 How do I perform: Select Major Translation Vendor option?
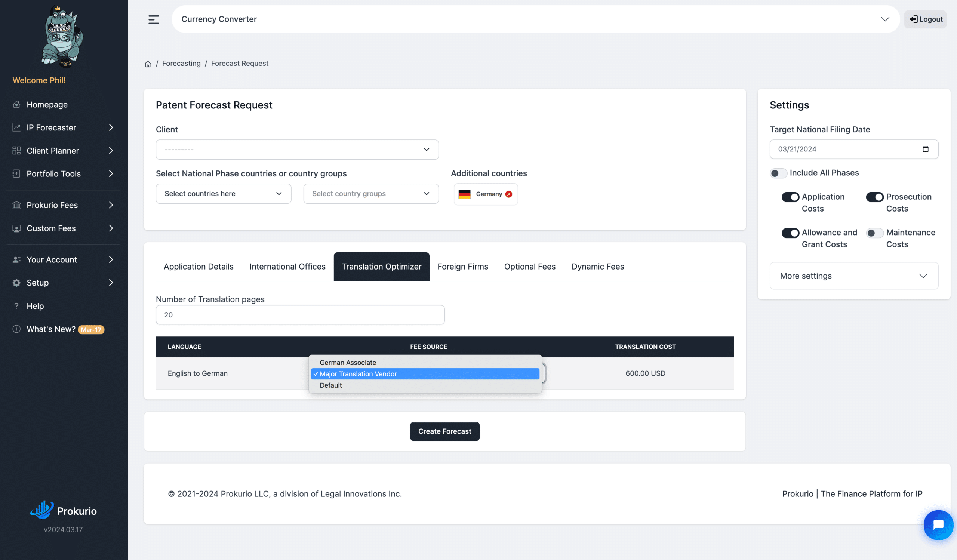pyautogui.click(x=425, y=373)
